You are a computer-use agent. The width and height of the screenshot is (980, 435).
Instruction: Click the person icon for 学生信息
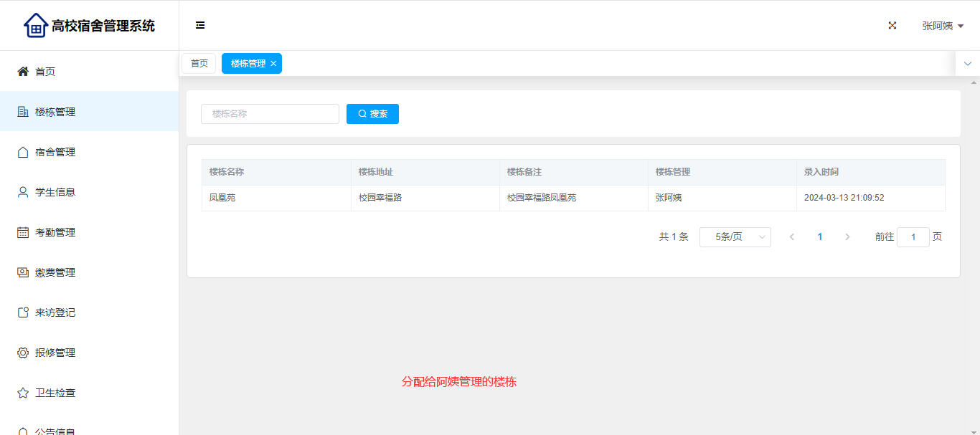(23, 192)
